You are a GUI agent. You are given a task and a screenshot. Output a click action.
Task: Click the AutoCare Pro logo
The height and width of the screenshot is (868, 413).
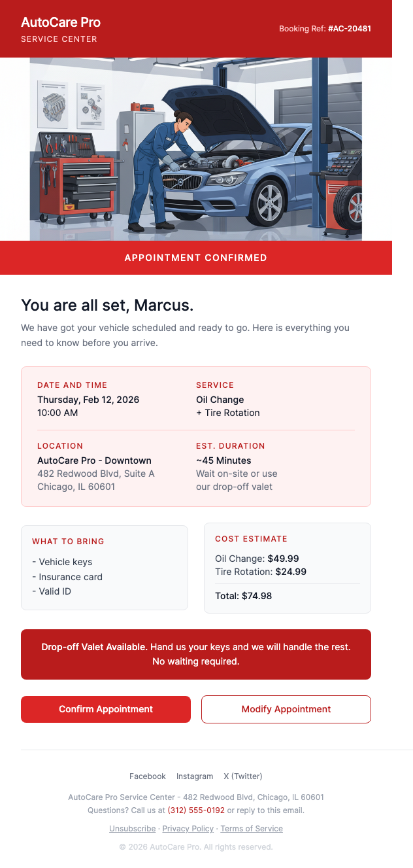(60, 22)
